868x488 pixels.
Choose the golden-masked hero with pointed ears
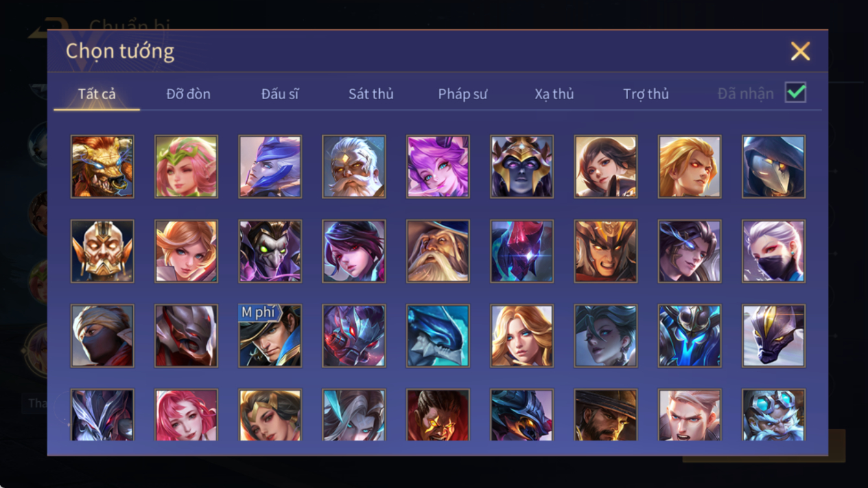[102, 251]
